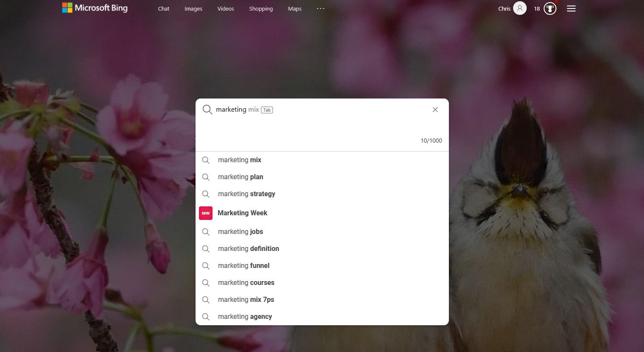The width and height of the screenshot is (644, 352).
Task: Open the Chris profile avatar icon
Action: (x=519, y=8)
